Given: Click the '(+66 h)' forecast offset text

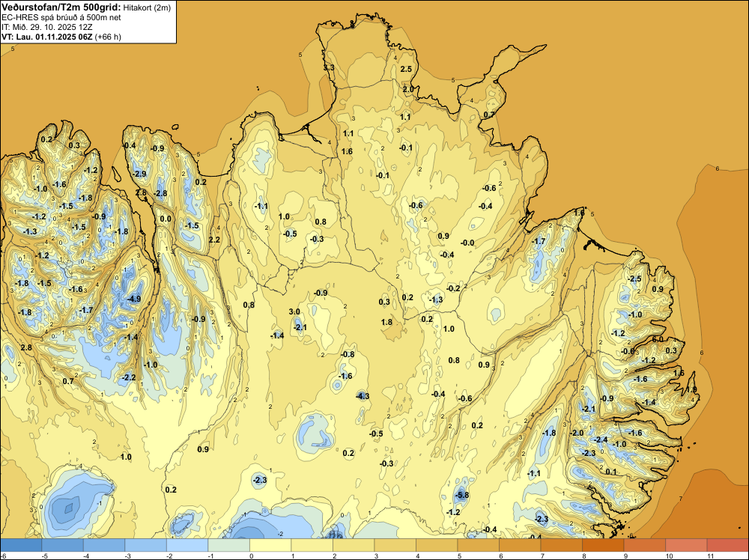Looking at the screenshot, I should coord(108,37).
